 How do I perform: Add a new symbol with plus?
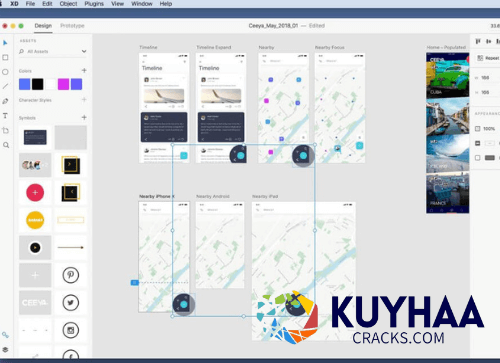84,117
